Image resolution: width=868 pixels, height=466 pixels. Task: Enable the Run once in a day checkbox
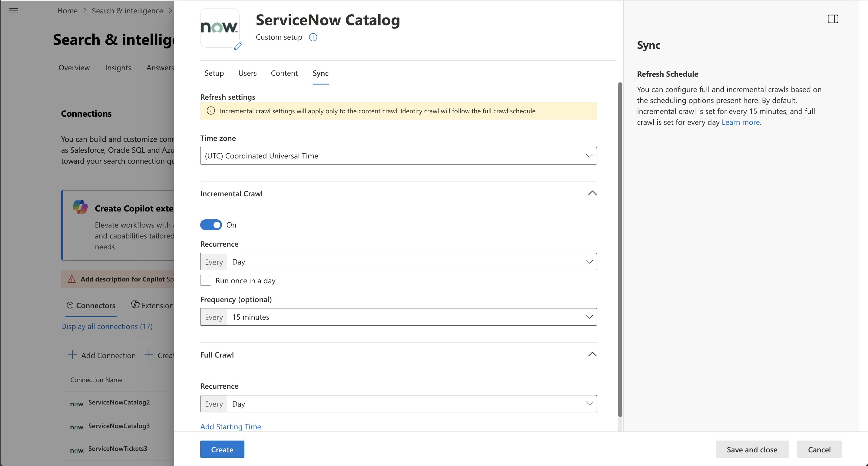coord(206,280)
